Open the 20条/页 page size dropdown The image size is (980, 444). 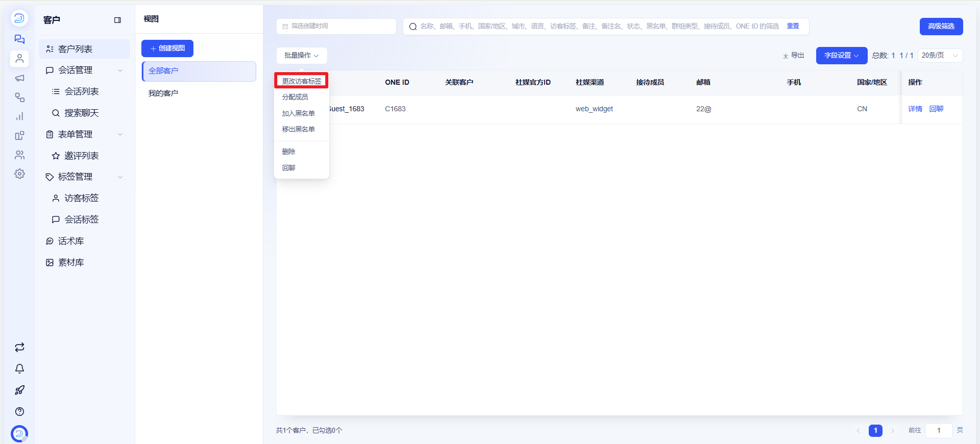(x=940, y=55)
